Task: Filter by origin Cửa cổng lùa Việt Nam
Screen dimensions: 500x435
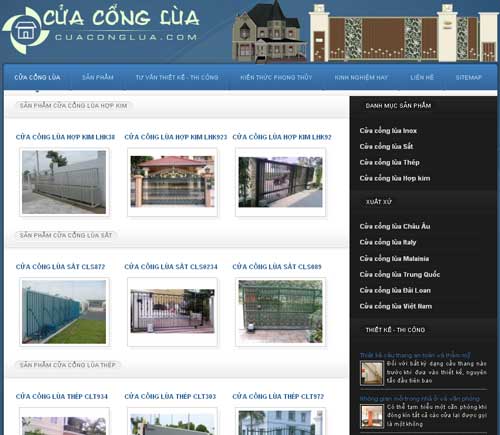Action: coord(396,306)
